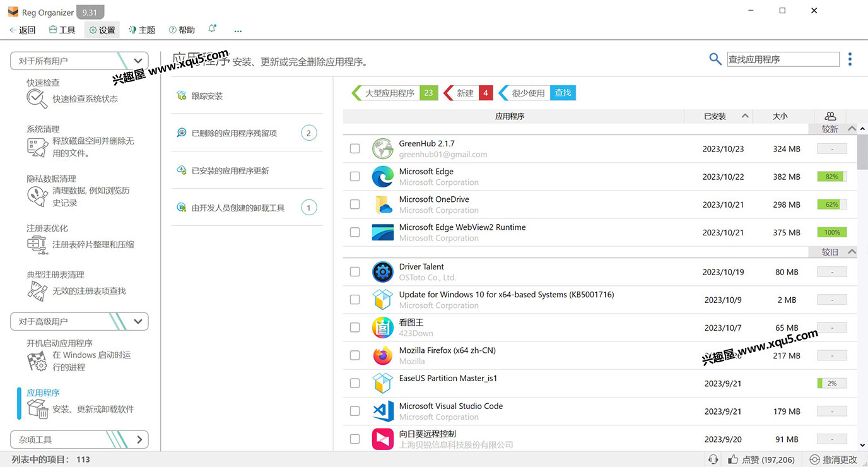Tick the GreenHub 2.1.7 checkbox

[355, 149]
